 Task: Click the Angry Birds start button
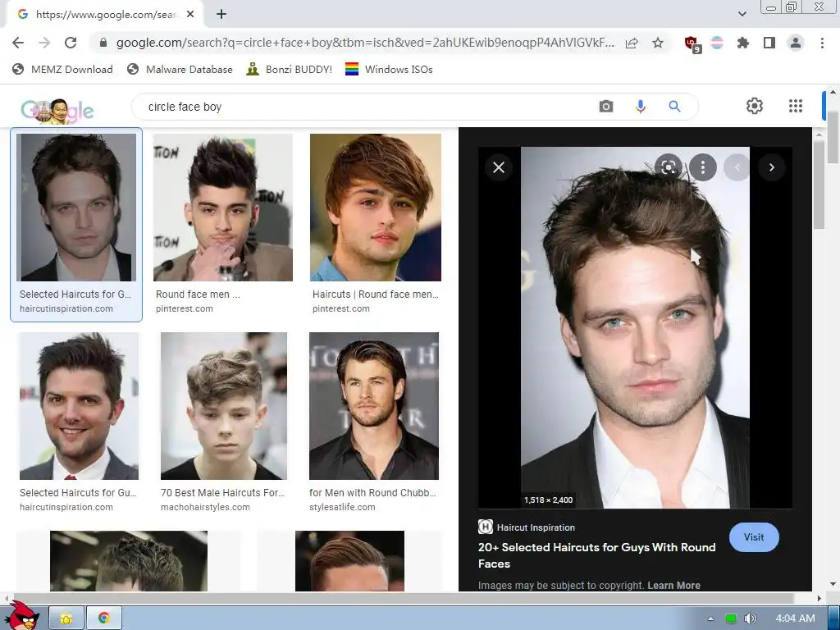coord(21,616)
